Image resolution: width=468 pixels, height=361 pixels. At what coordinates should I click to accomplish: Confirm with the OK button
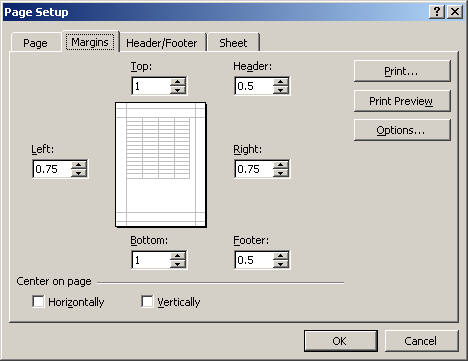click(x=341, y=341)
